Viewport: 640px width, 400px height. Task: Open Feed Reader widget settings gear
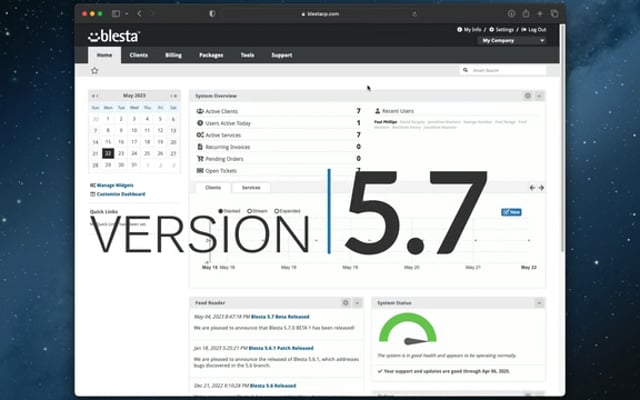tap(346, 302)
